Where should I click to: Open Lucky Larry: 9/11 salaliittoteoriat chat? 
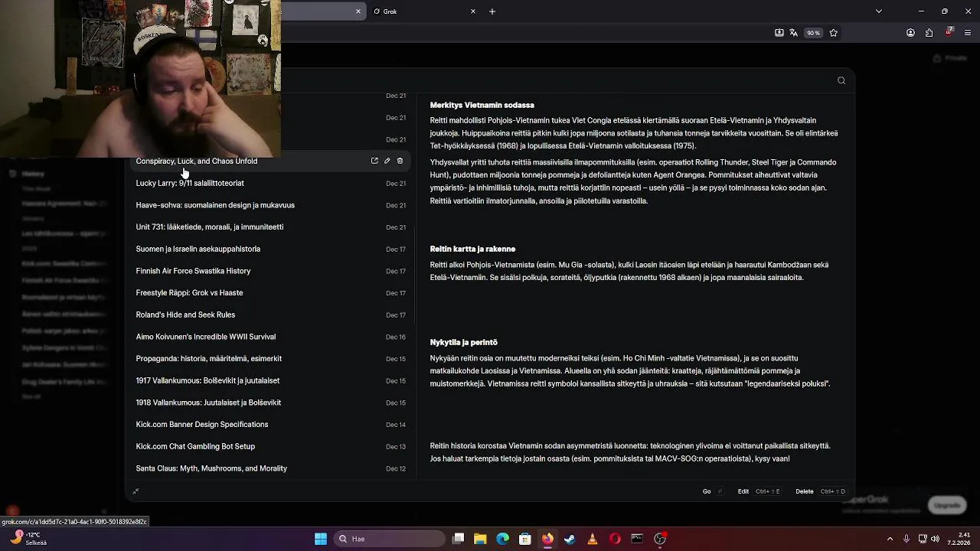190,184
